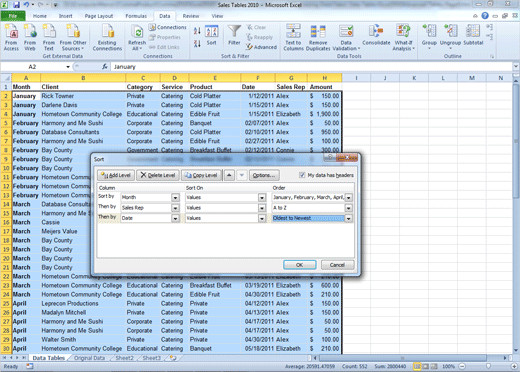Image resolution: width=520 pixels, height=372 pixels.
Task: Toggle the Filter funnel icon
Action: pos(234,35)
